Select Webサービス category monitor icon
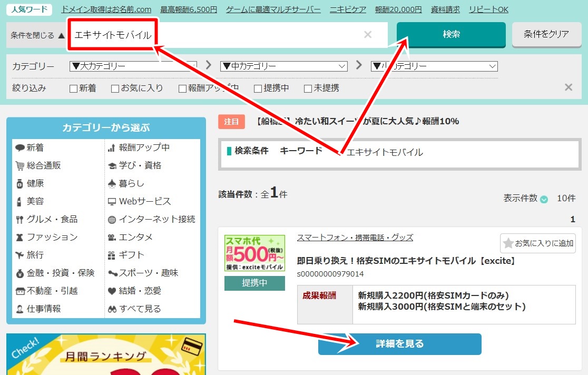 (x=139, y=201)
